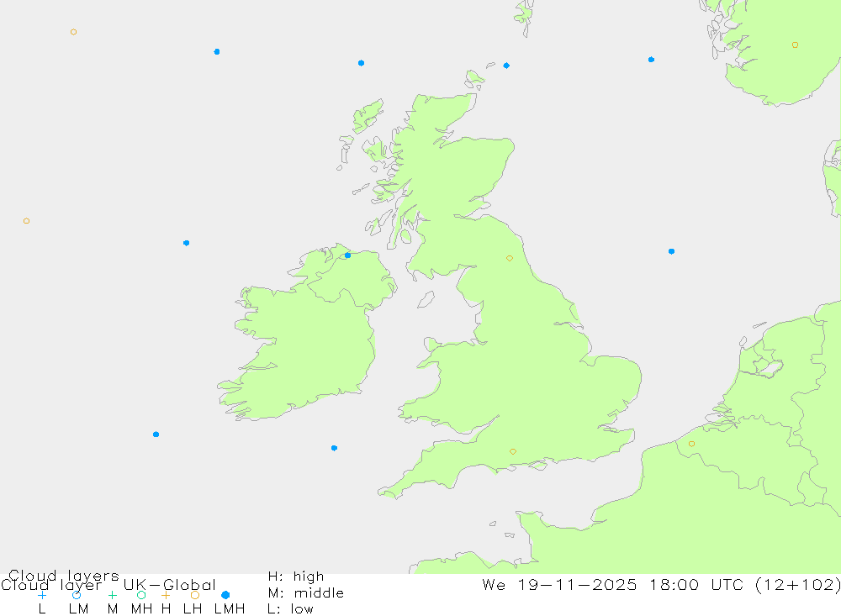
Task: Click the 'H: high' legend text
Action: [x=296, y=577]
